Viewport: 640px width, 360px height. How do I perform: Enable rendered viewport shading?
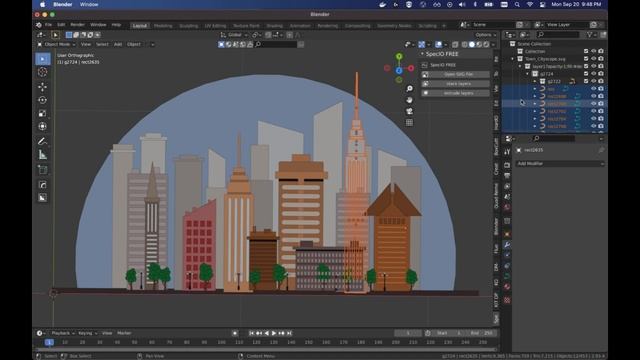(x=486, y=44)
